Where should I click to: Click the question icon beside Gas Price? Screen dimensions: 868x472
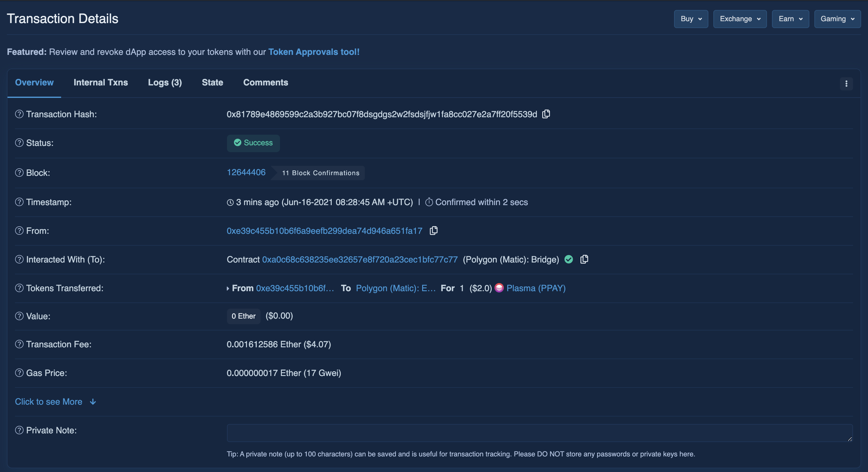click(19, 373)
